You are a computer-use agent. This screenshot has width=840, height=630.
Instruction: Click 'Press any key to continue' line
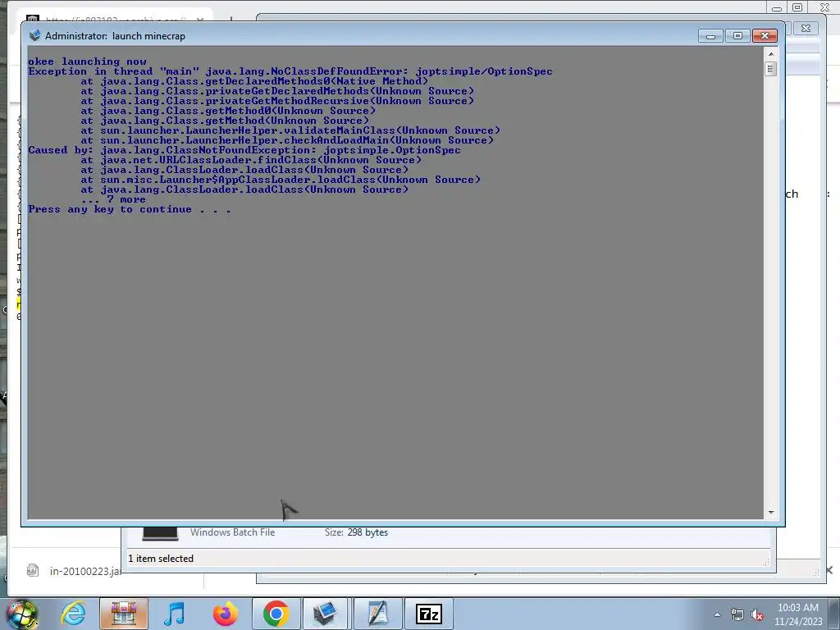tap(130, 209)
